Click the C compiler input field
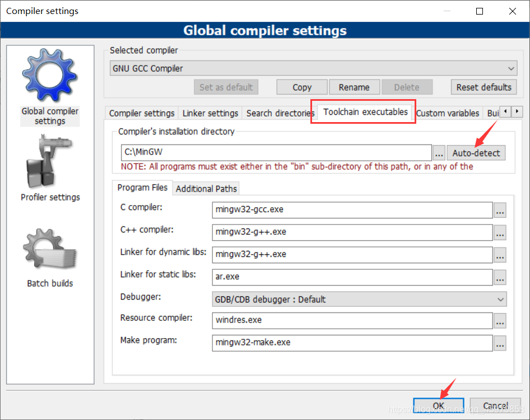 click(352, 210)
